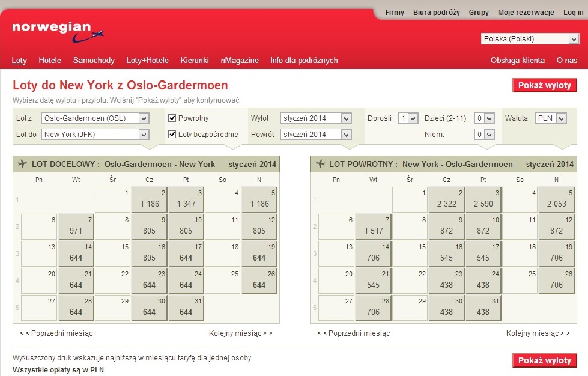Click the return flight airplane icon

tap(320, 164)
